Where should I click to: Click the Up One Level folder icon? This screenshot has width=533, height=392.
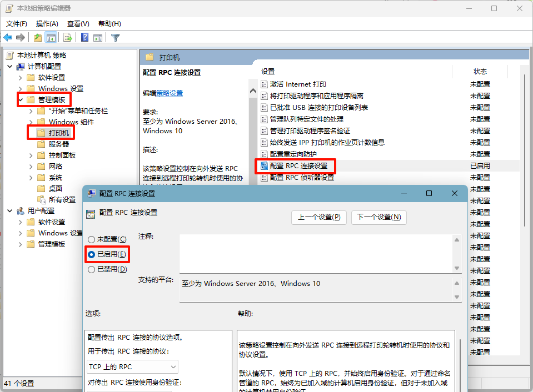click(x=38, y=37)
